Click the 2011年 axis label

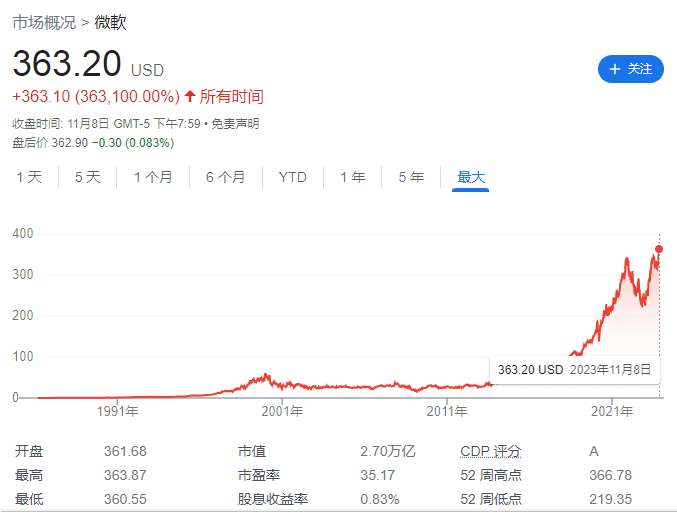tap(447, 411)
